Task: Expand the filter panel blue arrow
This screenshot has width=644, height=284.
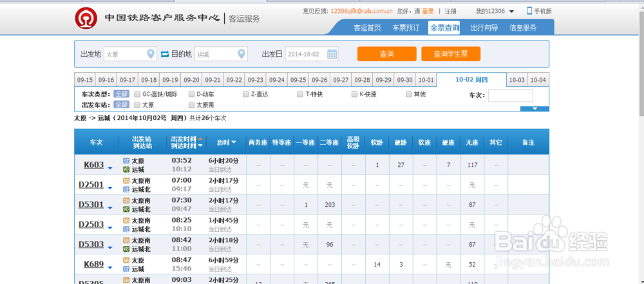Action: pos(535,109)
